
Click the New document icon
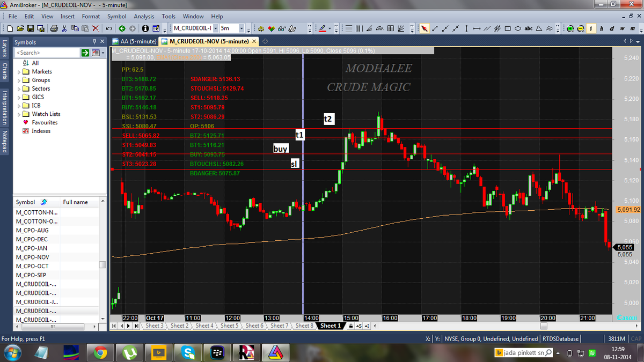[x=10, y=28]
